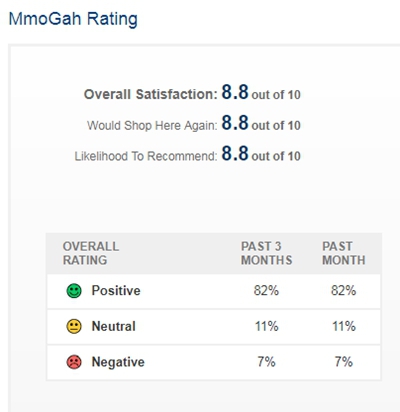Click the Past Month column header
The width and height of the screenshot is (400, 412).
click(344, 253)
